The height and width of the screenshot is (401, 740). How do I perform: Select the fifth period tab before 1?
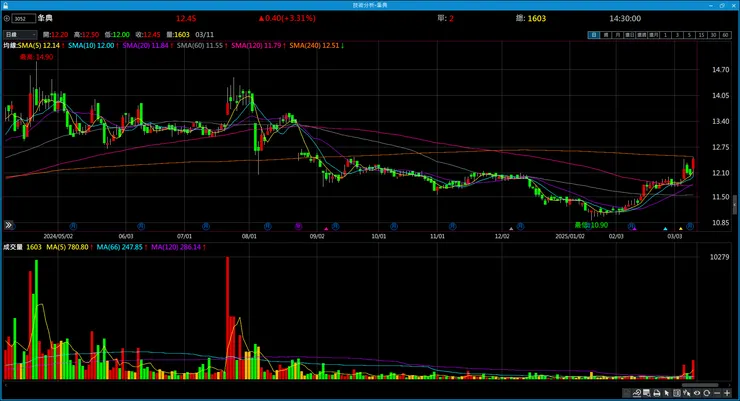(x=641, y=35)
